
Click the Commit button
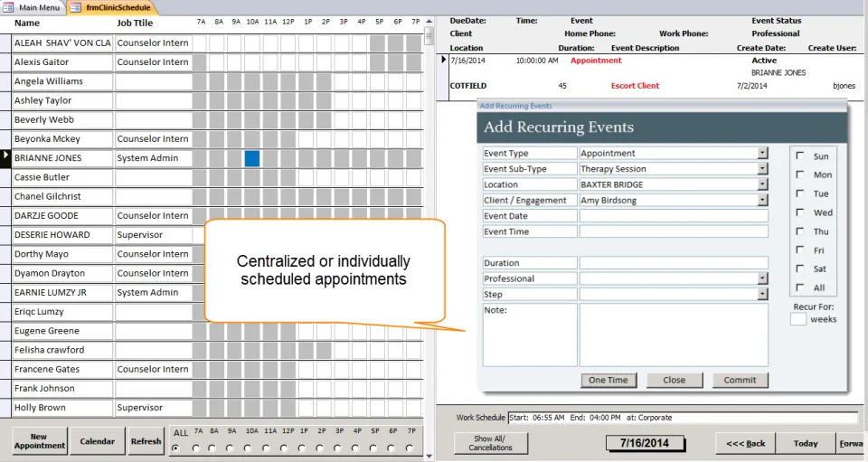pyautogui.click(x=741, y=380)
